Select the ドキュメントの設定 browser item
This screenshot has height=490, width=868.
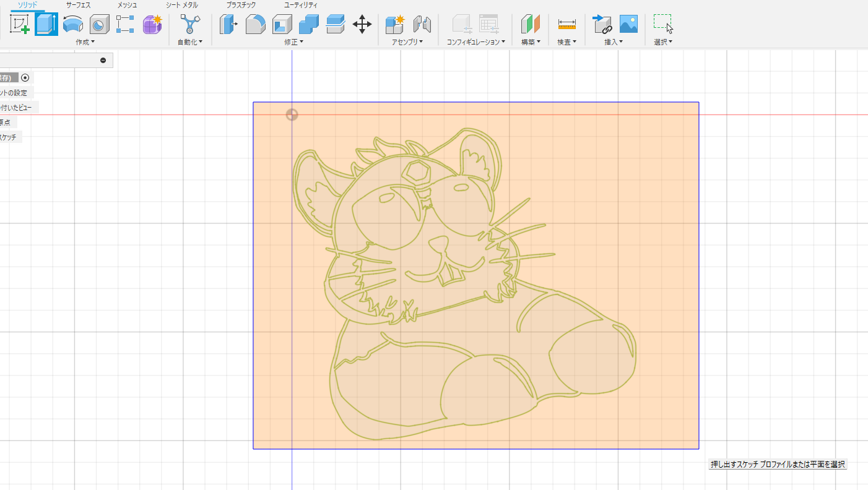coord(14,93)
